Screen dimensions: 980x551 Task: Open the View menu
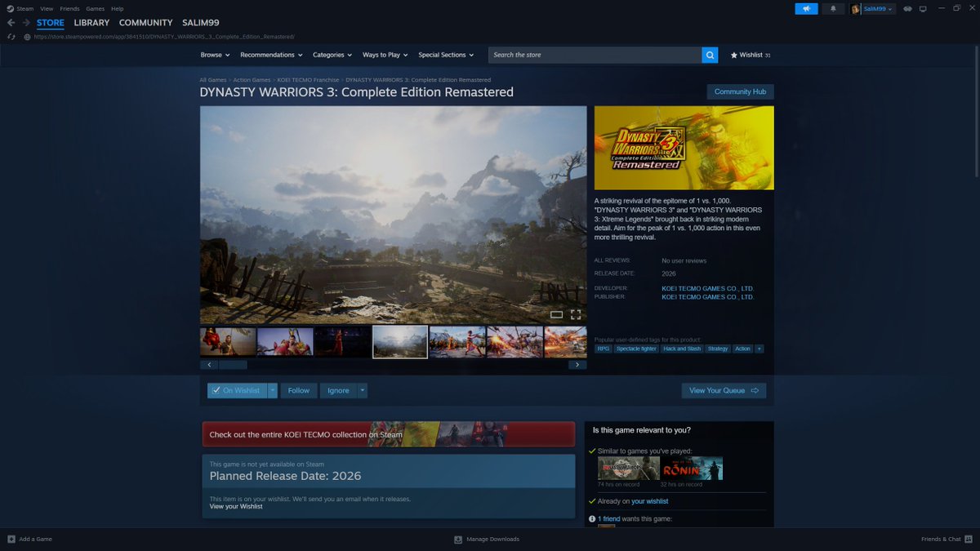(47, 8)
